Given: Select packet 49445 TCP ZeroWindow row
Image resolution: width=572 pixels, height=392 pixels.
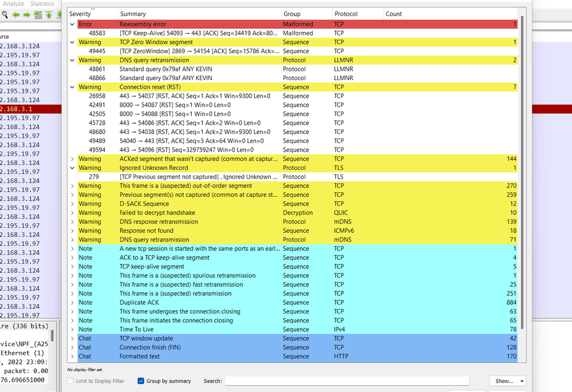Looking at the screenshot, I should click(297, 51).
